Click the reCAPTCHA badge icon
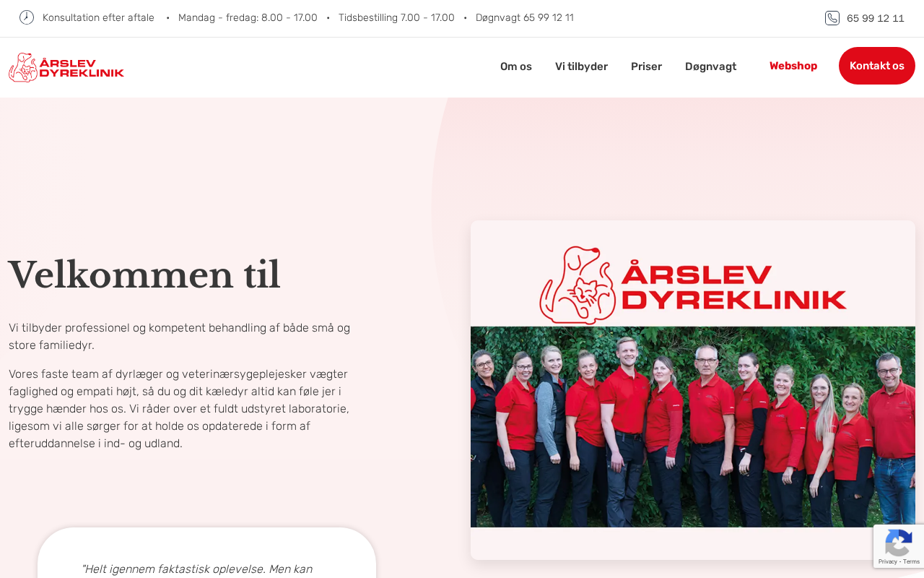The width and height of the screenshot is (924, 578). (x=899, y=543)
